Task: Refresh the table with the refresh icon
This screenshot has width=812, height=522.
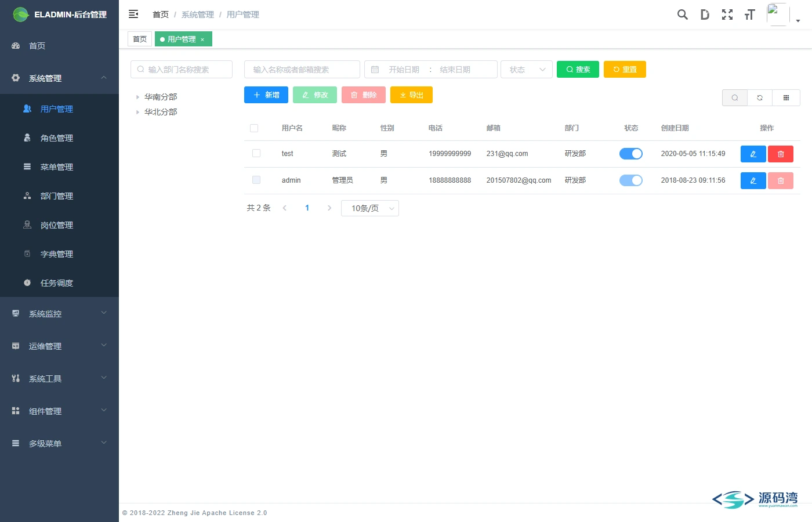Action: pos(760,98)
